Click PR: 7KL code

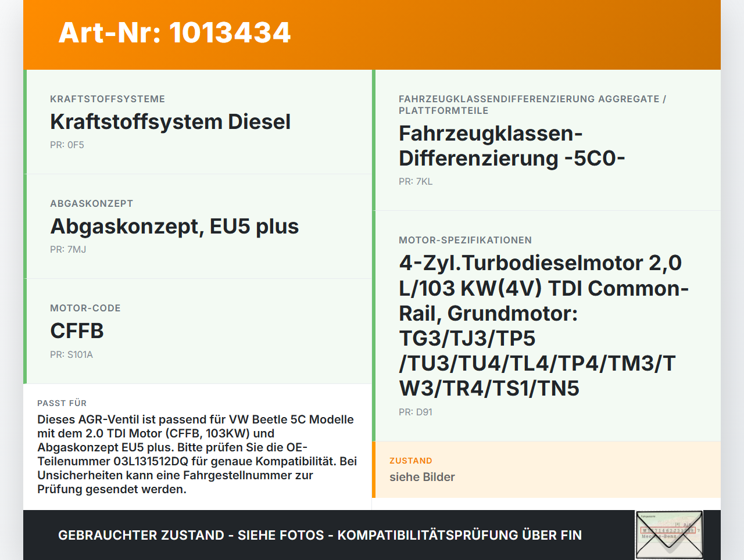tap(416, 181)
